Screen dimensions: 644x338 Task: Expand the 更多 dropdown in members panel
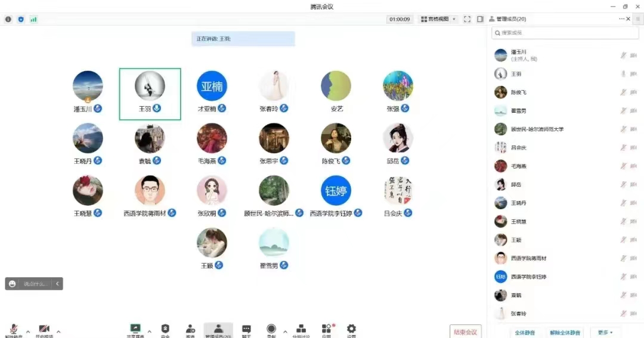pos(605,332)
